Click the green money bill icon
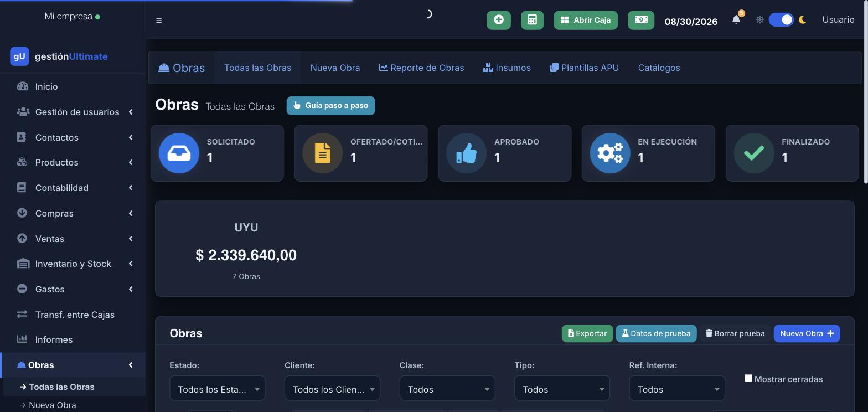Image resolution: width=868 pixels, height=412 pixels. click(641, 20)
